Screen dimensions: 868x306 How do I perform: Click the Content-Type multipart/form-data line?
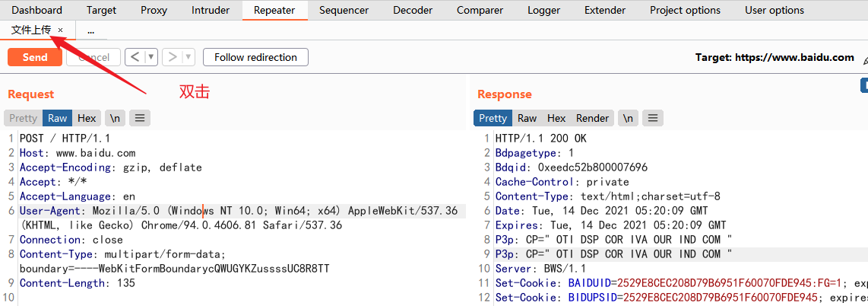[x=174, y=261]
